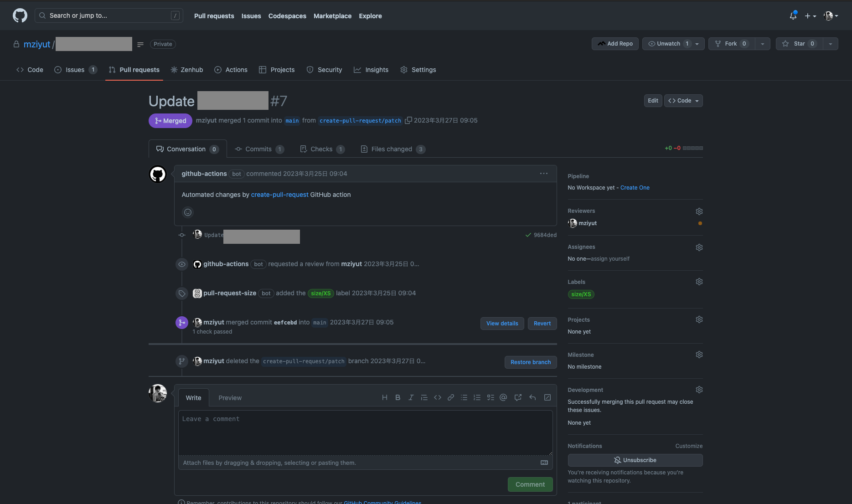852x504 pixels.
Task: Open the mziyut owner link
Action: [37, 44]
